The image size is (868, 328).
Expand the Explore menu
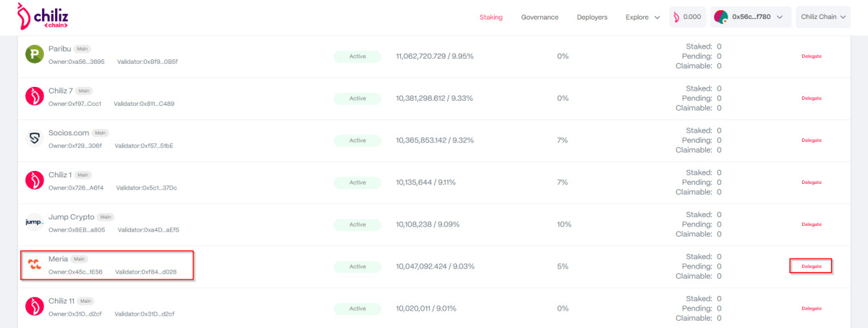point(643,17)
